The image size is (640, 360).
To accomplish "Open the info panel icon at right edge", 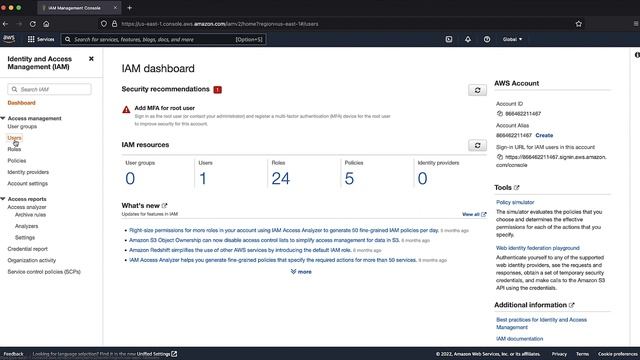I will (x=637, y=55).
